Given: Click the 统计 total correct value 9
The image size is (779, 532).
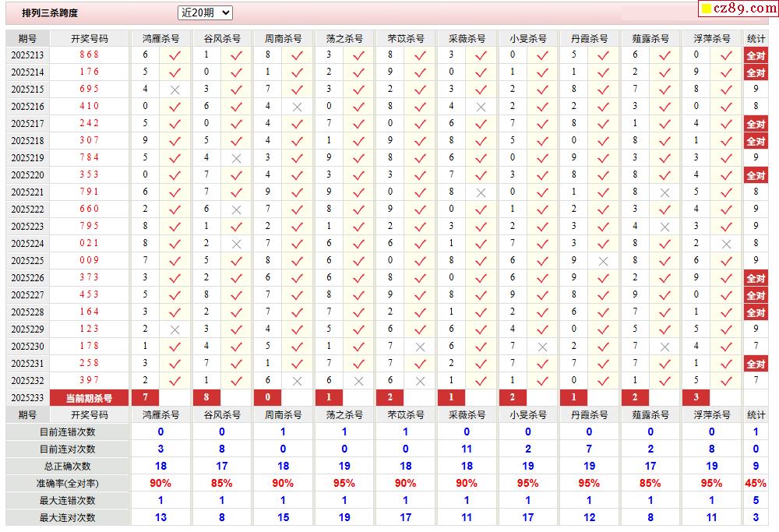Looking at the screenshot, I should click(x=756, y=467).
